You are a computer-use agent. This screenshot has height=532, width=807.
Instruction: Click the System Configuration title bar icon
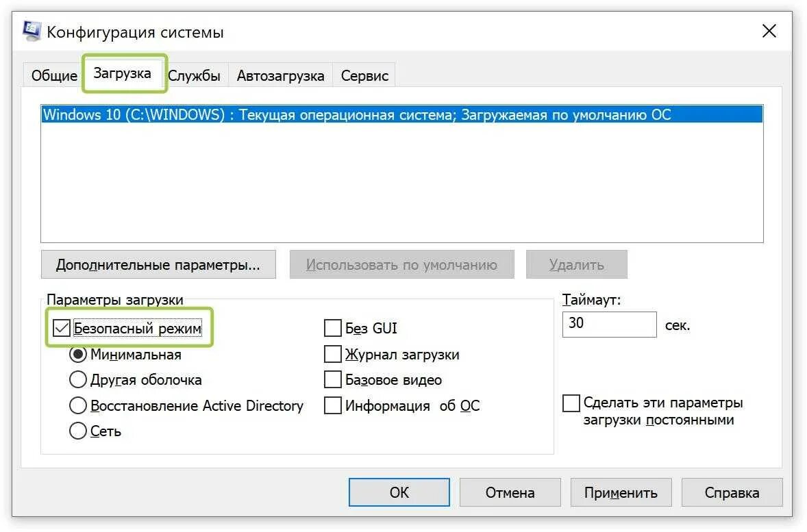[x=32, y=31]
